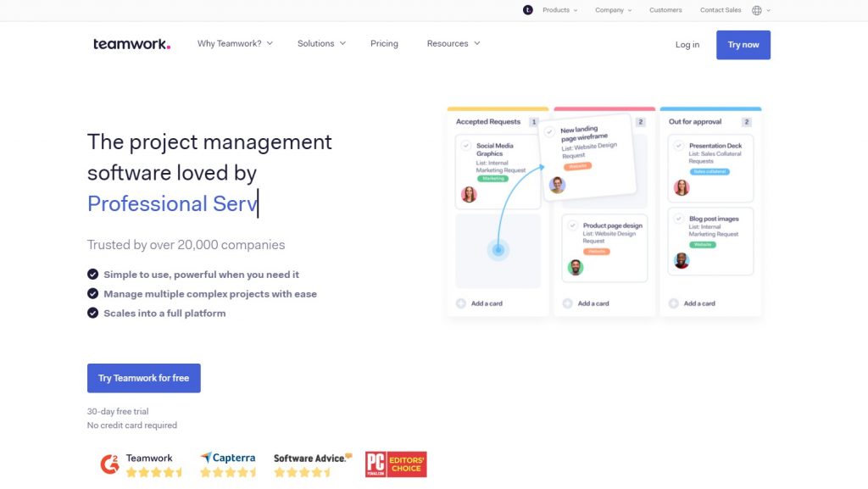The height and width of the screenshot is (489, 868).
Task: Click green tag on Blog post images card
Action: click(x=703, y=244)
